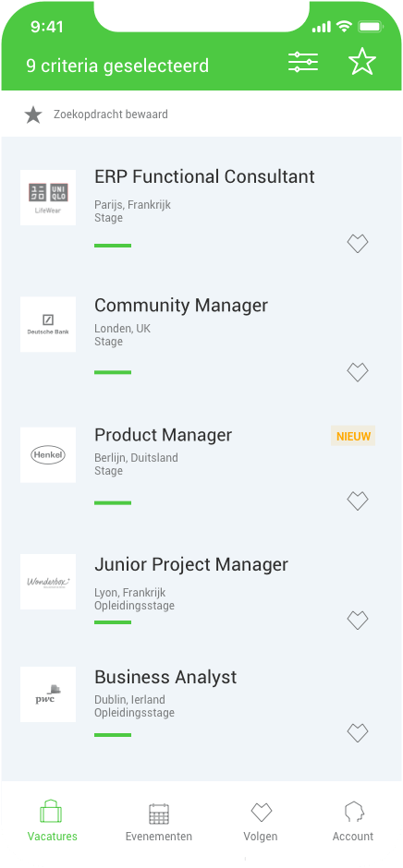403x868 pixels.
Task: Open the Business Analyst job title
Action: (x=165, y=677)
